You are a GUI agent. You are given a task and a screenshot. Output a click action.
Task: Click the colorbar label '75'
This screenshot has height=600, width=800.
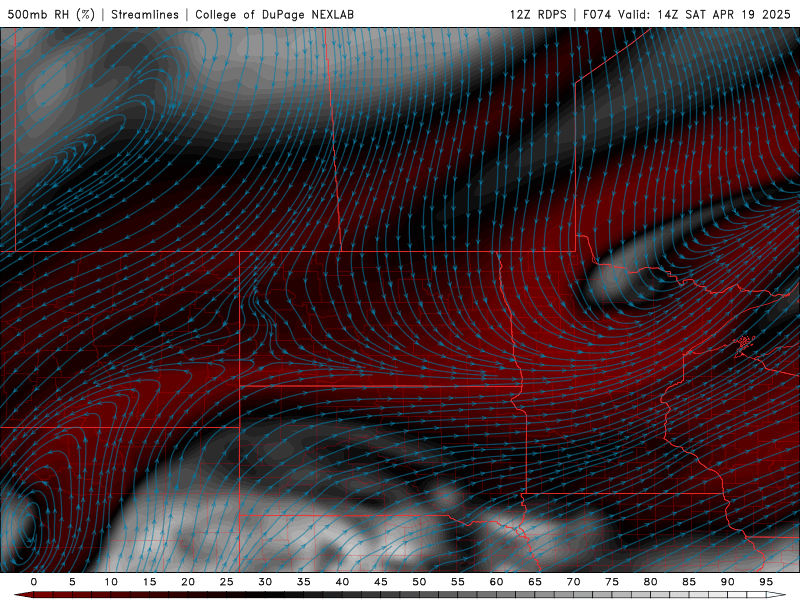click(612, 582)
